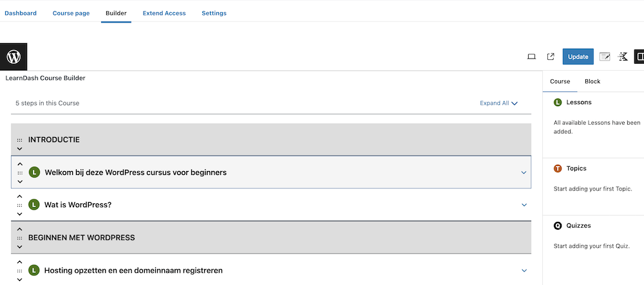The height and width of the screenshot is (285, 644).
Task: Go to the Extend Access tab
Action: 164,13
